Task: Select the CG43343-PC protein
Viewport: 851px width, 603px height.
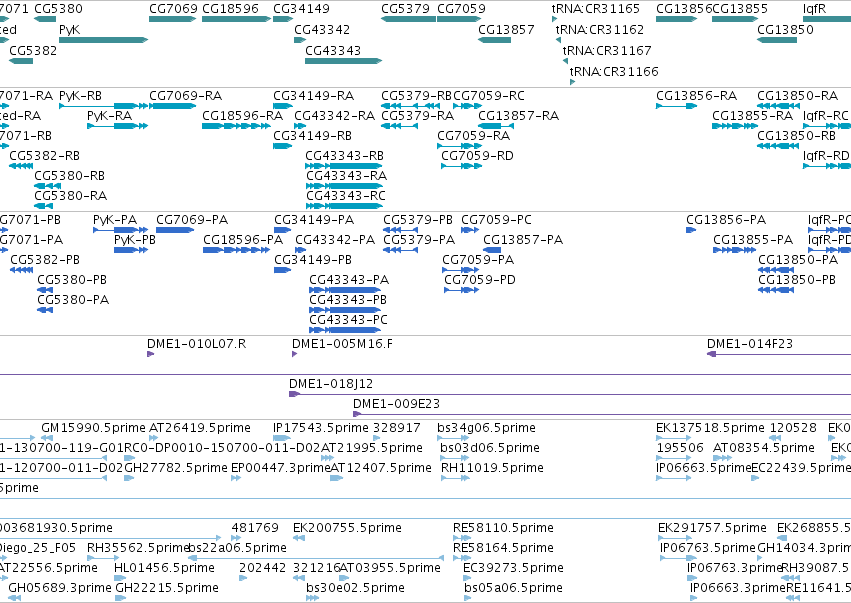Action: pyautogui.click(x=345, y=331)
